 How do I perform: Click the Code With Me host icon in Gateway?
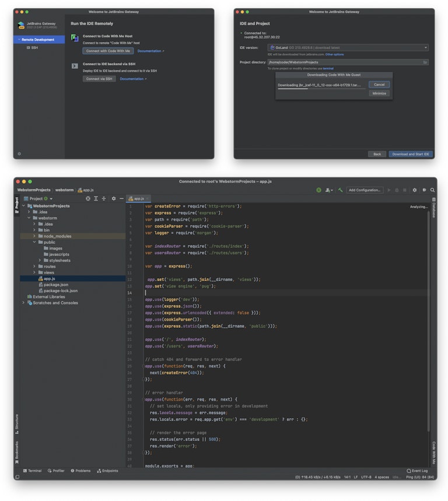point(75,38)
